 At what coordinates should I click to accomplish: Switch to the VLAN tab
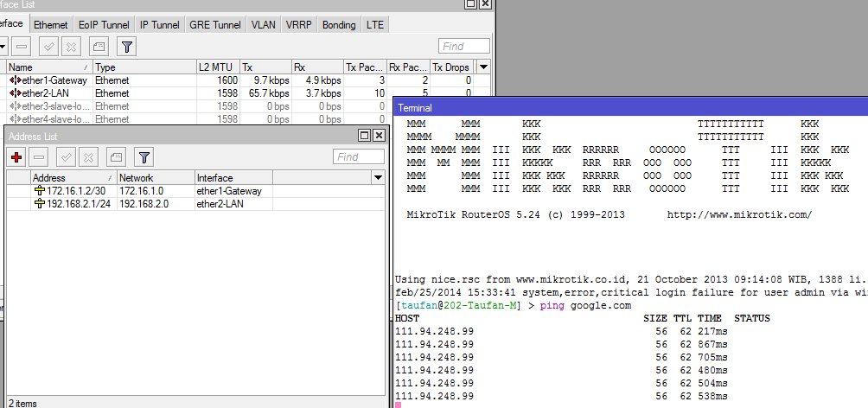tap(263, 25)
